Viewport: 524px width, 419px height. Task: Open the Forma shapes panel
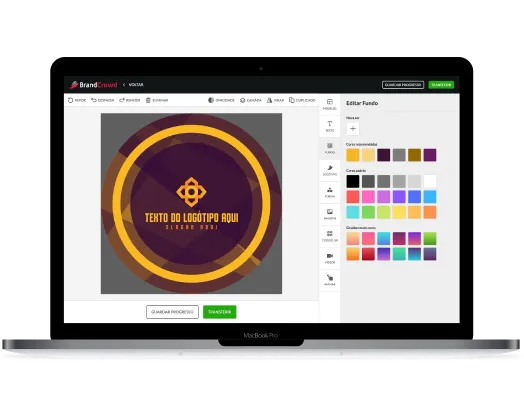330,192
